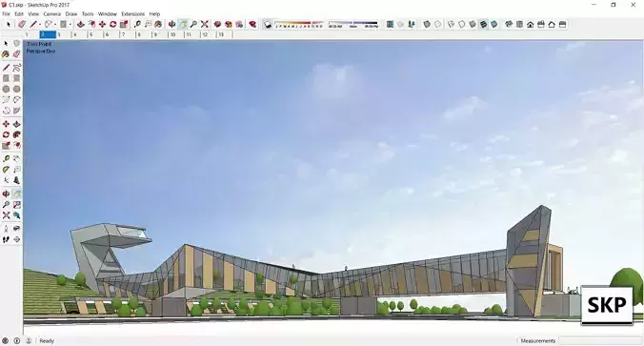
Task: Toggle Back Edges style
Action: 438,25
